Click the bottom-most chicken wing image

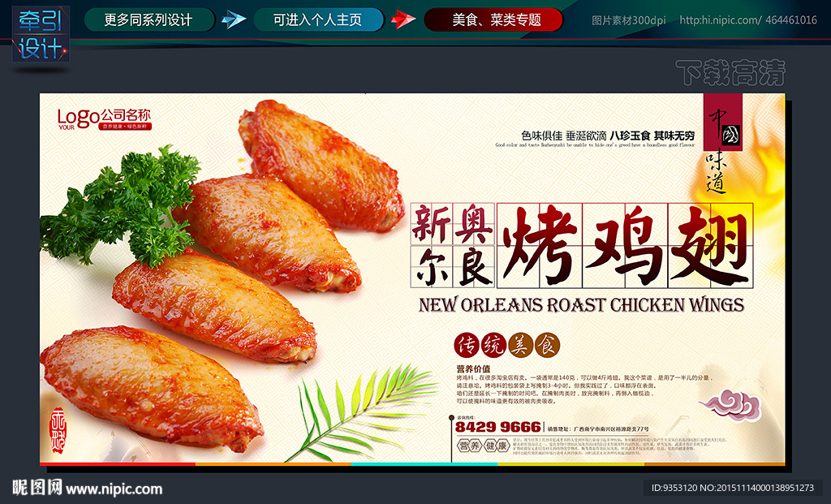(x=152, y=389)
